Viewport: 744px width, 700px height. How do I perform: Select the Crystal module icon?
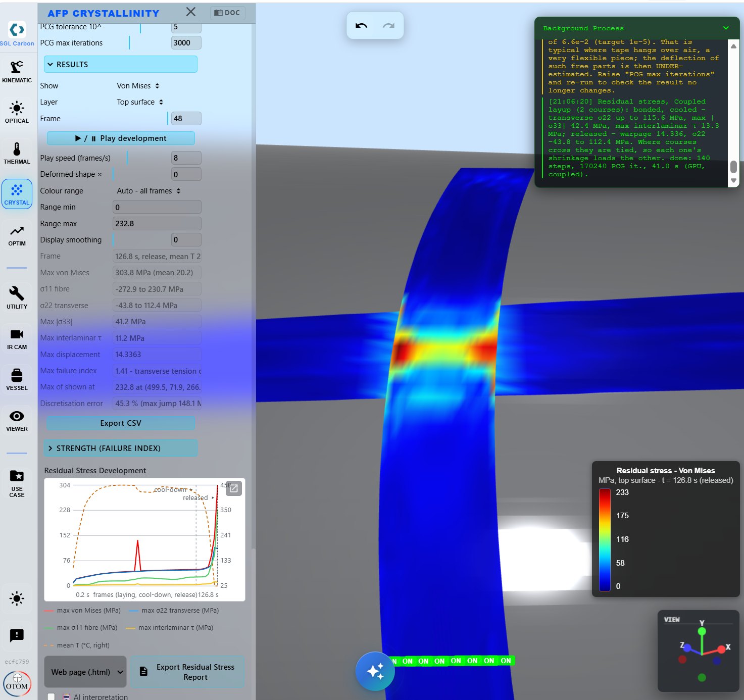(x=17, y=194)
